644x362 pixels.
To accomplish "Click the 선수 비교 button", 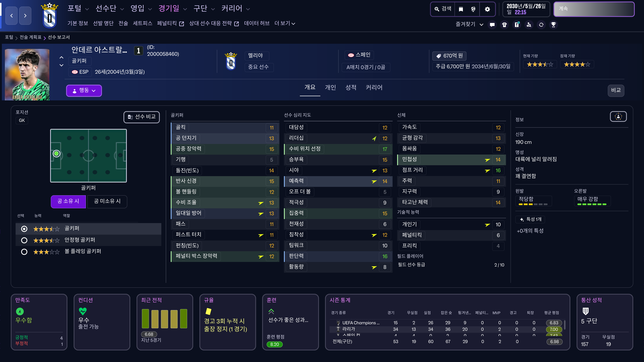I will point(142,117).
